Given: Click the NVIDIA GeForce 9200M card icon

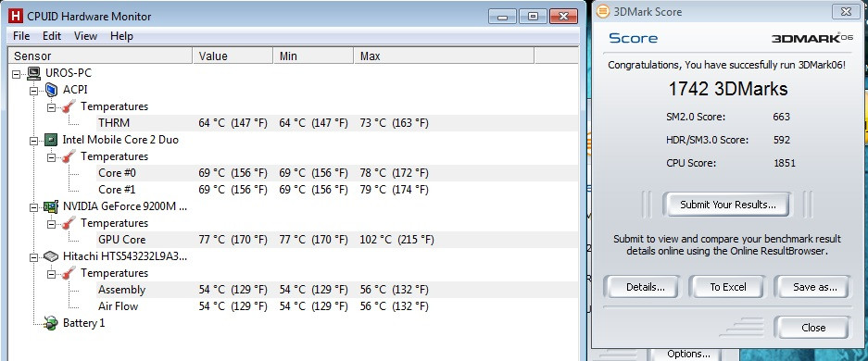Looking at the screenshot, I should point(52,206).
